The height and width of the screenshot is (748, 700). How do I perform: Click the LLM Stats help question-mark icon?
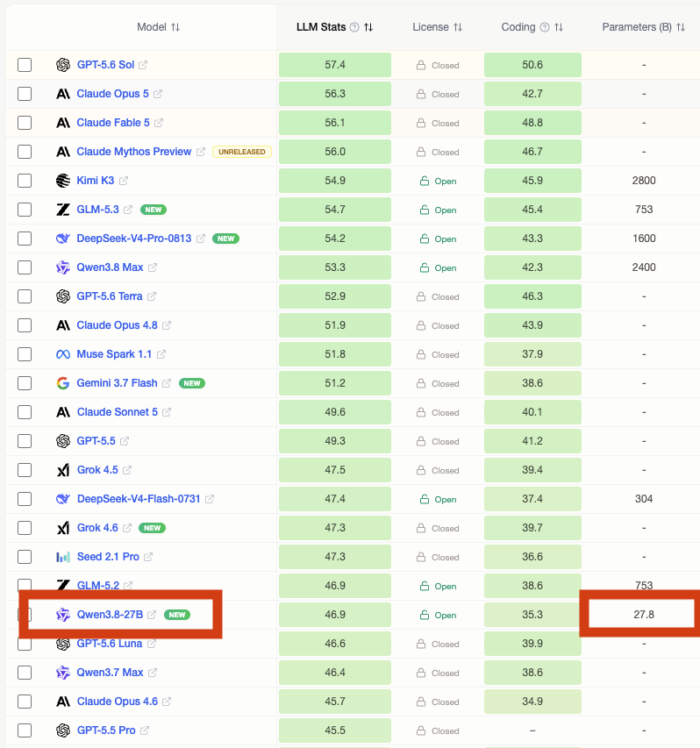click(354, 28)
